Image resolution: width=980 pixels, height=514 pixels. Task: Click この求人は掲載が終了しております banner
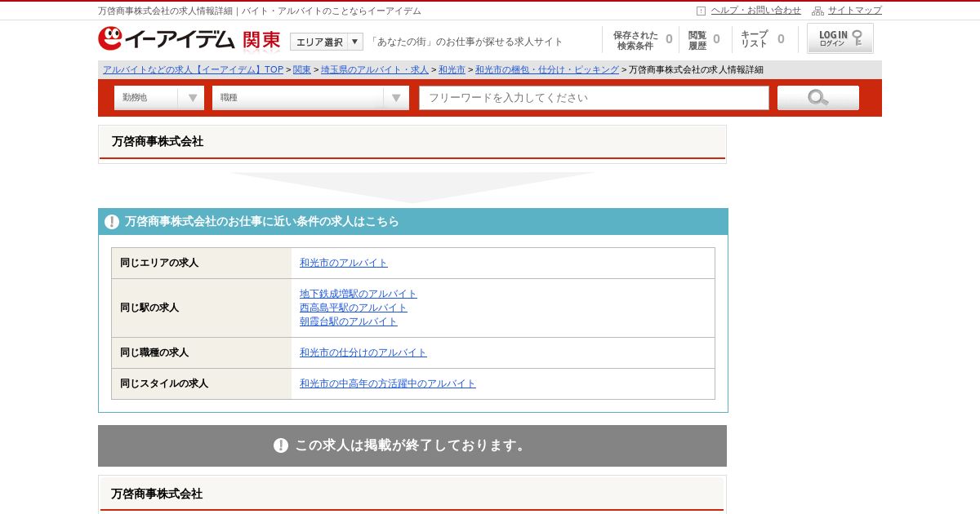(412, 445)
